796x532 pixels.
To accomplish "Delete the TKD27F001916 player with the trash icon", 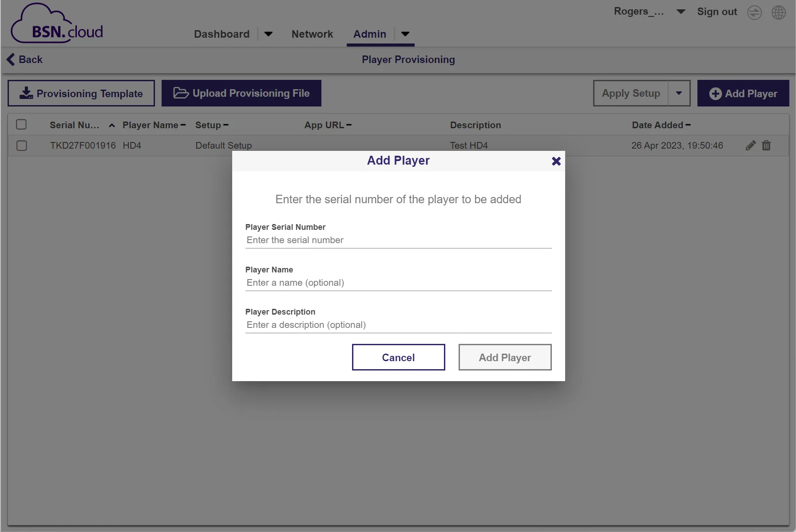I will [766, 146].
